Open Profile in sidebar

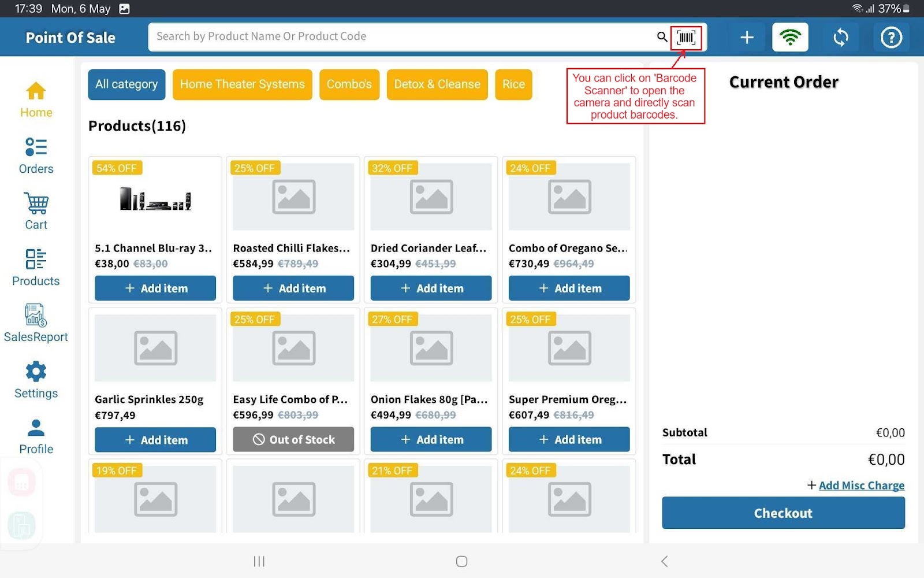coord(36,436)
